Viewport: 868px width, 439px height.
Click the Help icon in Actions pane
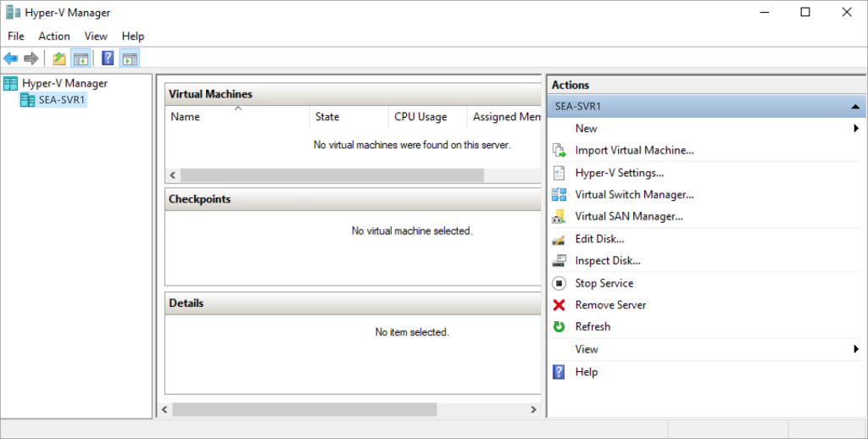(x=559, y=372)
